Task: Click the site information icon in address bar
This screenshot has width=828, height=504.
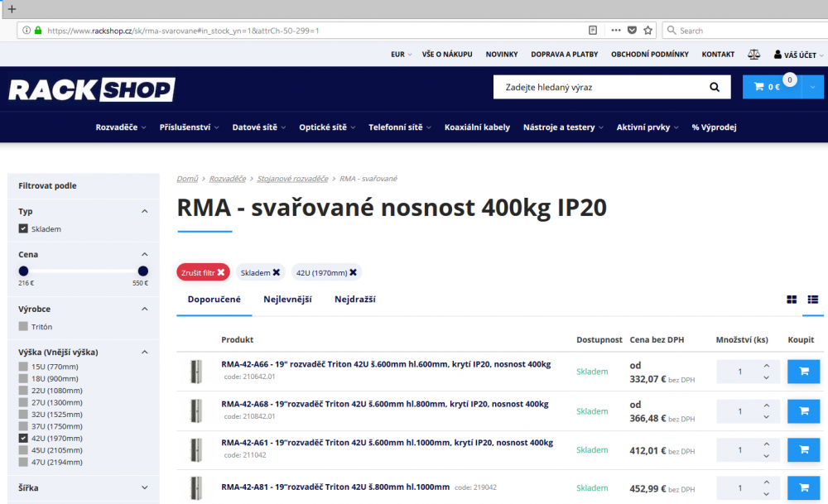Action: tap(26, 31)
